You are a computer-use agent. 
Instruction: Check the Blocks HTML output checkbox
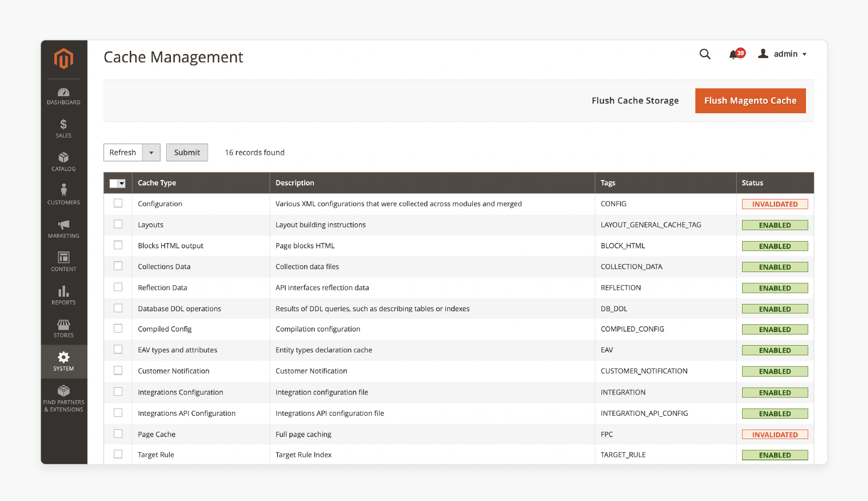click(118, 245)
